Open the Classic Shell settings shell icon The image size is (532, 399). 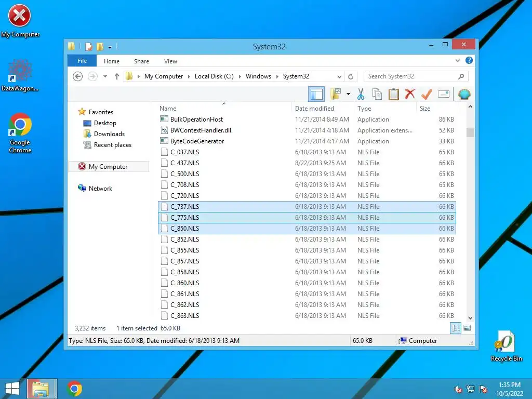pos(464,94)
